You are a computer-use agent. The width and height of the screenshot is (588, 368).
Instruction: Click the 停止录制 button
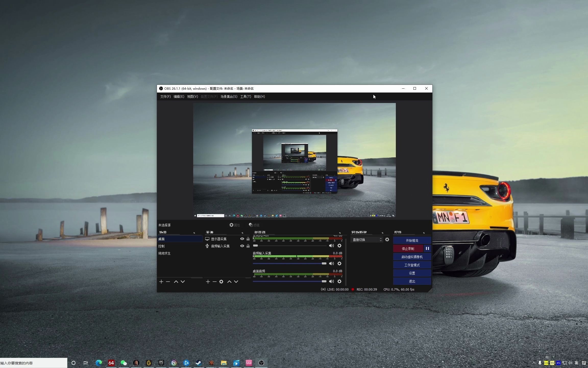click(408, 249)
